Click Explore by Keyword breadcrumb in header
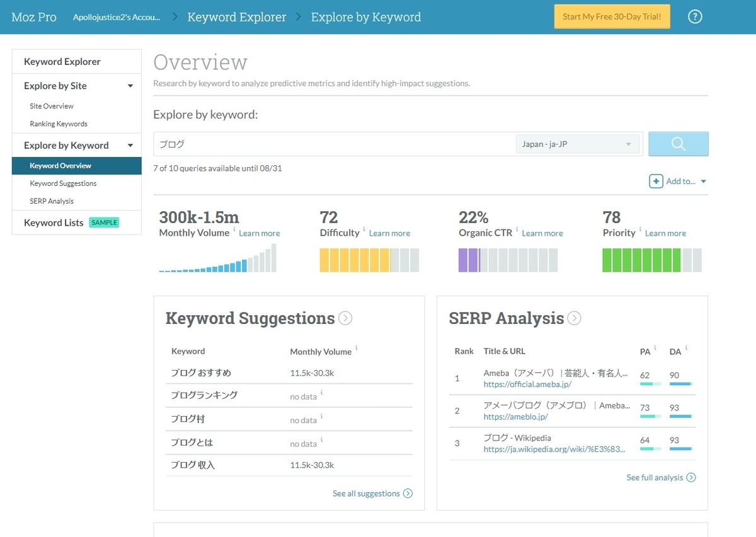Screen dimensions: 756x537 click(366, 17)
